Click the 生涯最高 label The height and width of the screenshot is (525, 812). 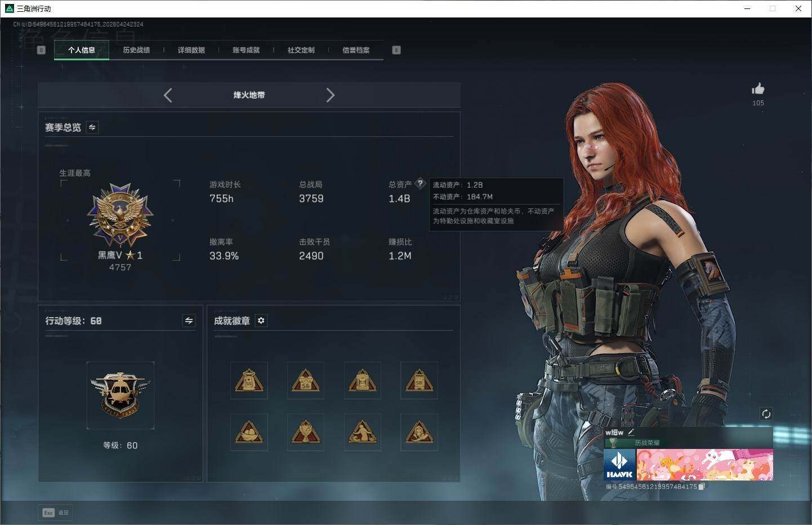[75, 173]
